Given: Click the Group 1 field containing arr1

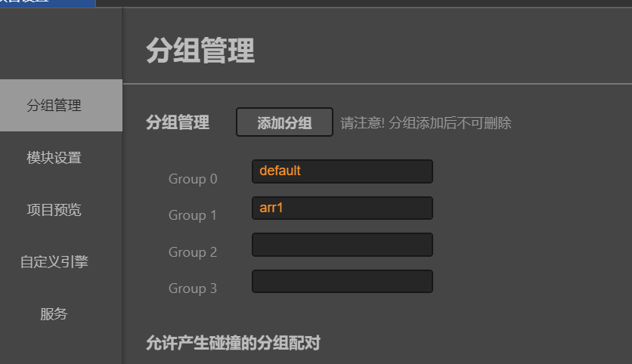Looking at the screenshot, I should tap(342, 208).
